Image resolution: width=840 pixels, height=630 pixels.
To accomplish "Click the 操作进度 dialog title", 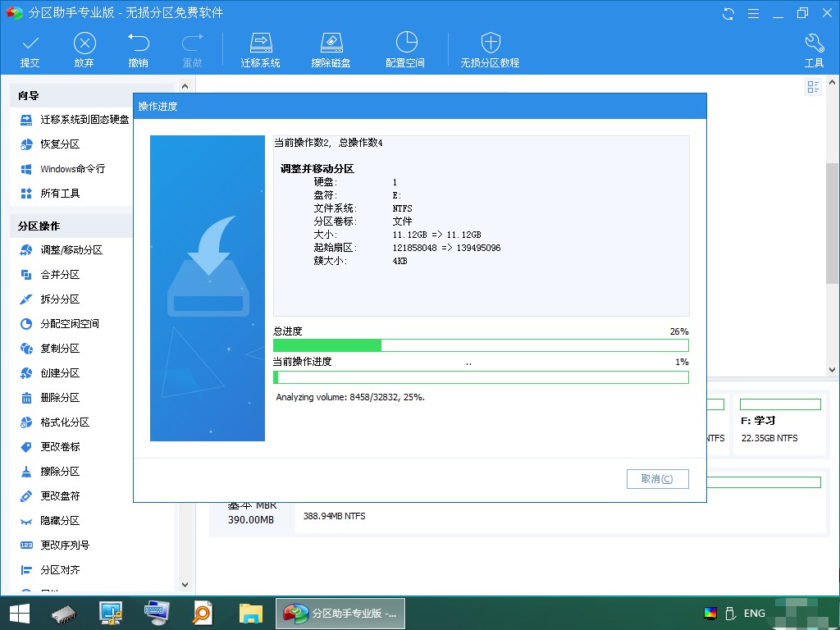I will coord(158,107).
